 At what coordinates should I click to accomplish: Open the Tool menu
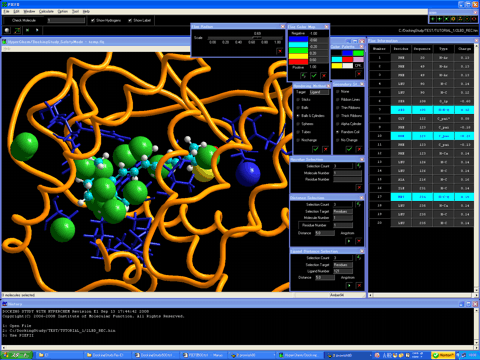[x=76, y=11]
